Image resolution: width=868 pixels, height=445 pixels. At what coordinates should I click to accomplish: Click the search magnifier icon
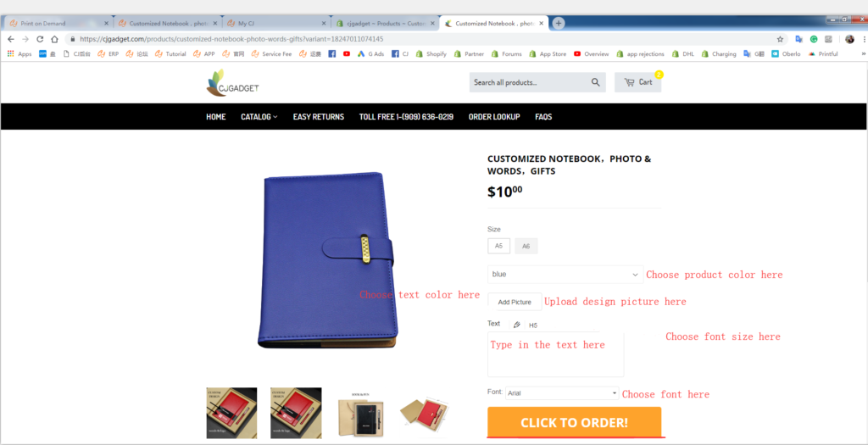click(x=596, y=82)
